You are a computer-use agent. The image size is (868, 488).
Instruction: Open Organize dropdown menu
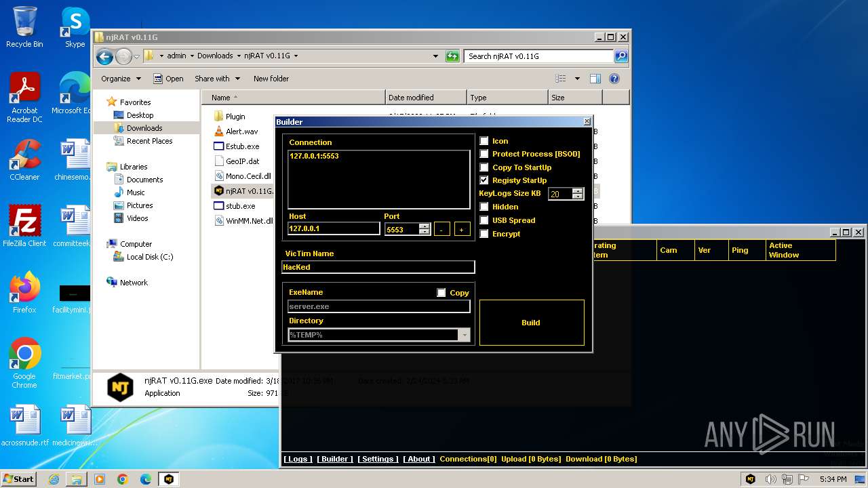pyautogui.click(x=121, y=79)
